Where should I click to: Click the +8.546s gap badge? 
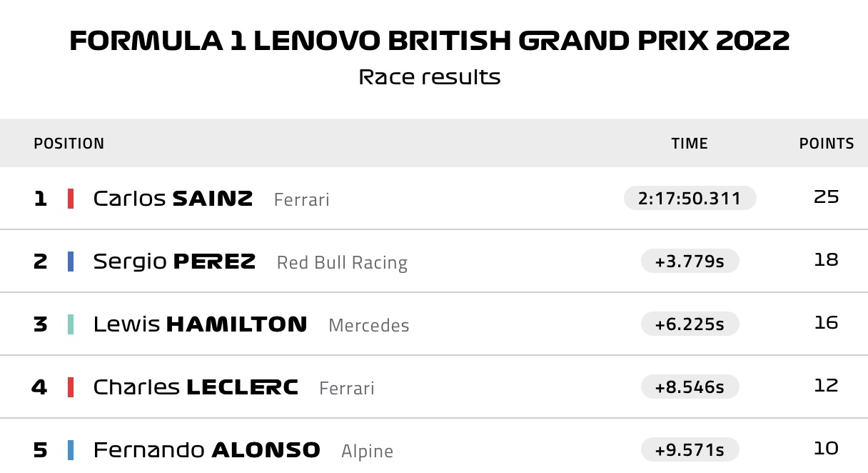(690, 387)
